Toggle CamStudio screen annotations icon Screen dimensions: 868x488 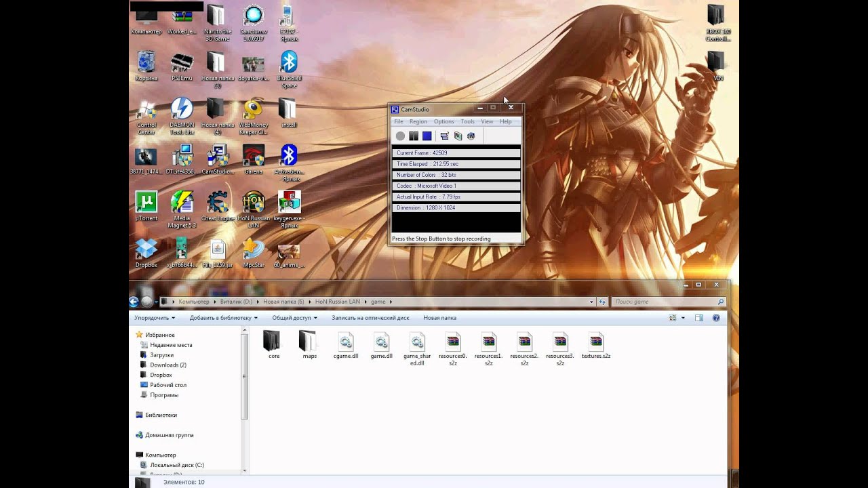click(445, 136)
